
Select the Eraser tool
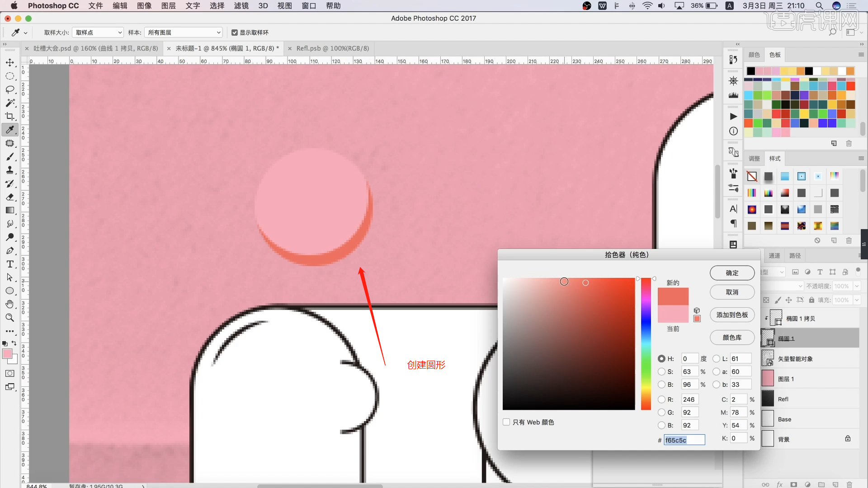tap(10, 197)
